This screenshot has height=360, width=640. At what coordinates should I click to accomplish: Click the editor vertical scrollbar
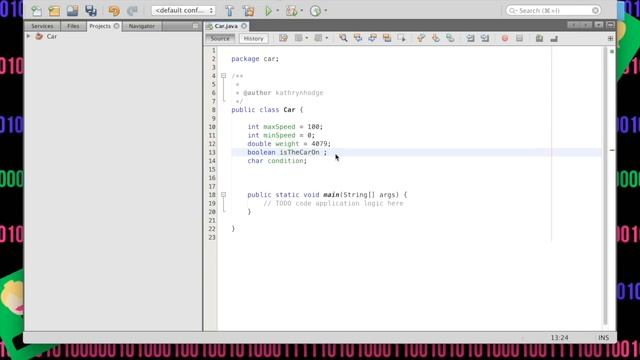point(604,186)
